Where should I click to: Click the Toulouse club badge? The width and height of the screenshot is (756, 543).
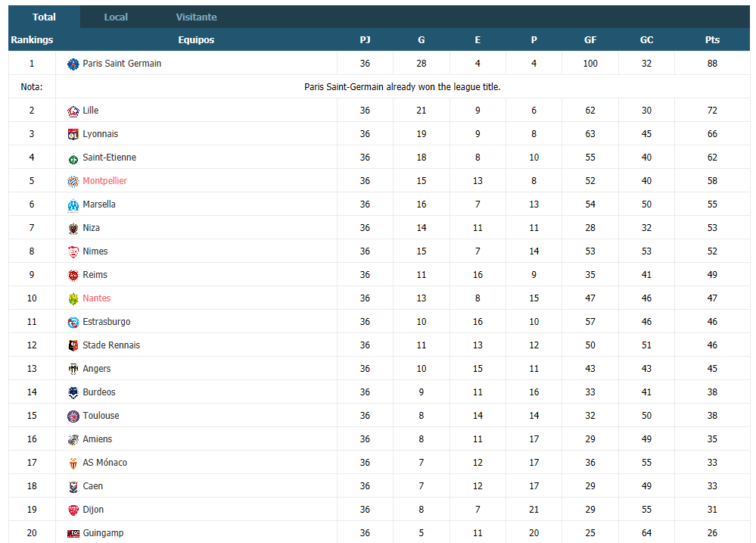click(x=73, y=416)
